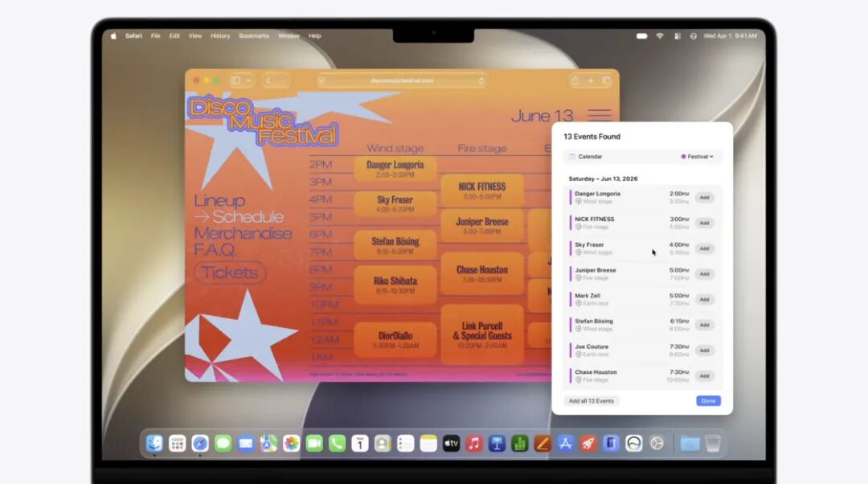This screenshot has width=868, height=484.
Task: Add the Chase Houston event
Action: (704, 376)
